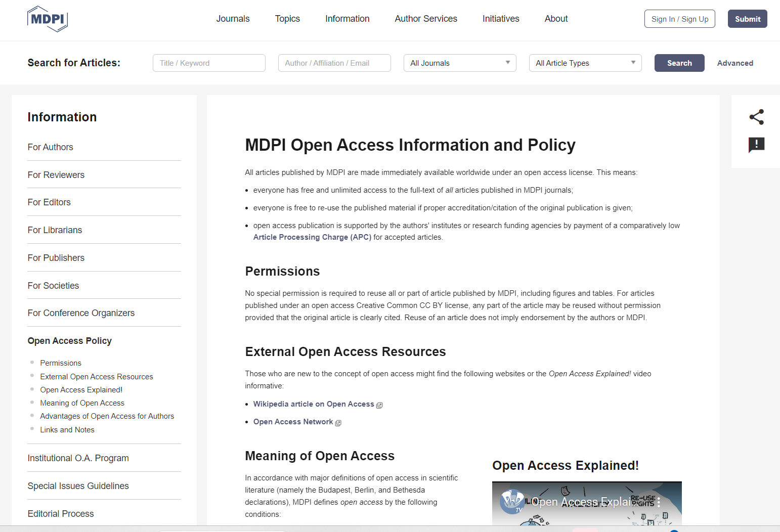The height and width of the screenshot is (532, 780).
Task: Play the Open Access Explained video thumbnail
Action: click(587, 504)
